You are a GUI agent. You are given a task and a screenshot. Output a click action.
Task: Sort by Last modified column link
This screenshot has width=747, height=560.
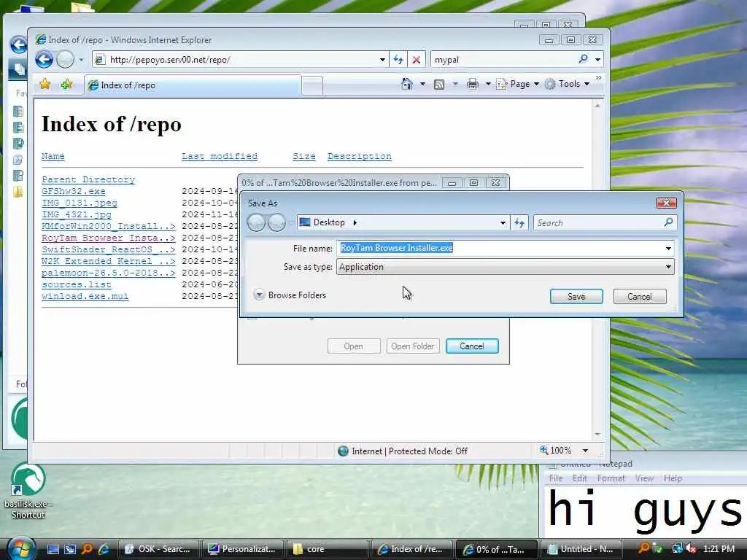pyautogui.click(x=219, y=156)
